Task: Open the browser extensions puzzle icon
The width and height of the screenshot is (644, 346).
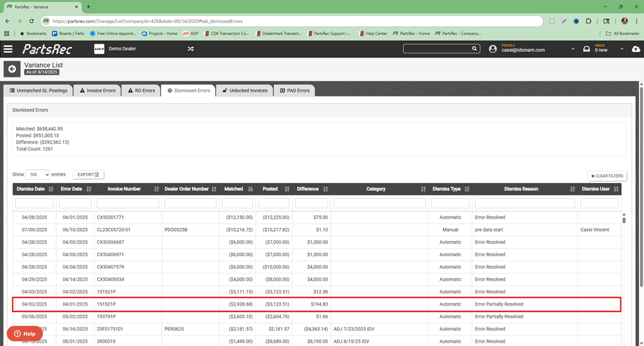Action: pyautogui.click(x=589, y=21)
